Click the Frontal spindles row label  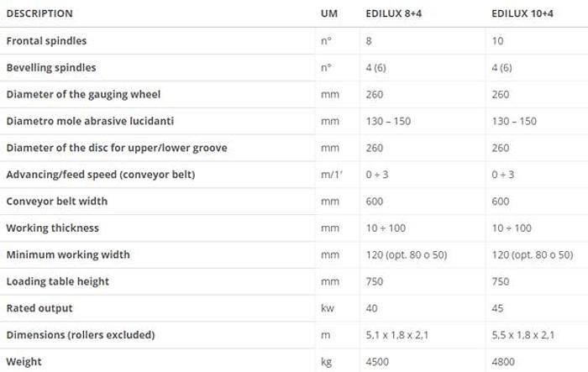[46, 41]
